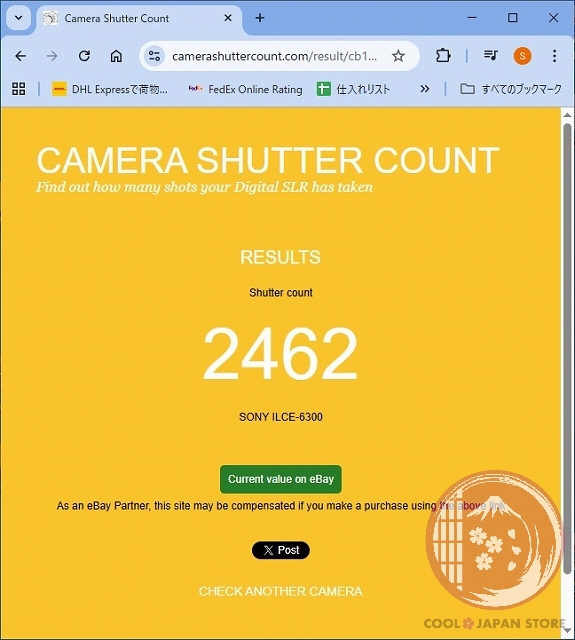The image size is (575, 640).
Task: Open the apps grid in bookmarks bar
Action: pos(19,89)
